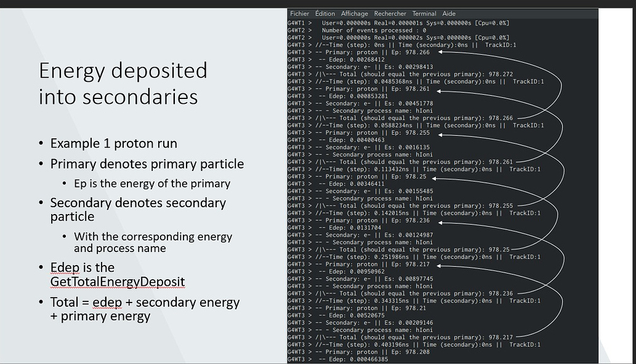The width and height of the screenshot is (636, 364).
Task: Click the underlined GetTotalEnergyDeposit text
Action: pos(117,281)
